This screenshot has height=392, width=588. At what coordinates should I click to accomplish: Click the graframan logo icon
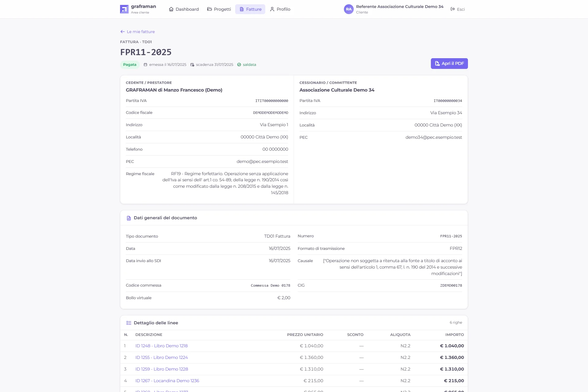click(124, 9)
